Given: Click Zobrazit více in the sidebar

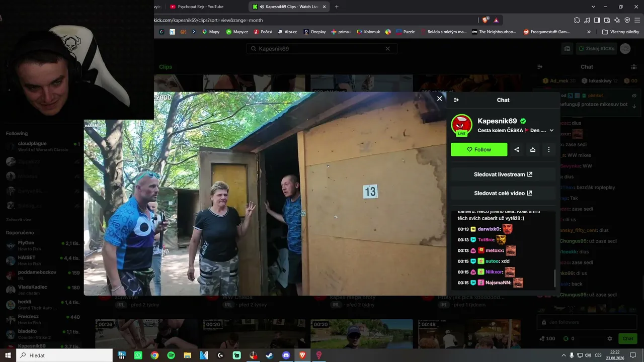Looking at the screenshot, I should (19, 220).
